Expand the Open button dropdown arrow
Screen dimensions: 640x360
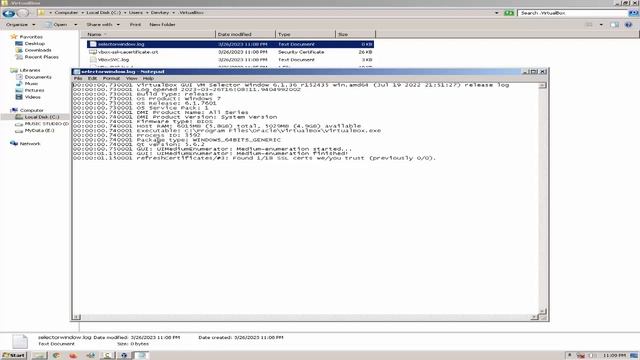pyautogui.click(x=76, y=24)
